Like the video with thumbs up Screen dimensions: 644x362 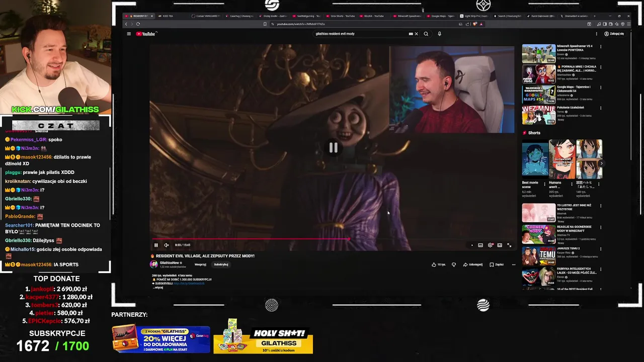pos(438,264)
